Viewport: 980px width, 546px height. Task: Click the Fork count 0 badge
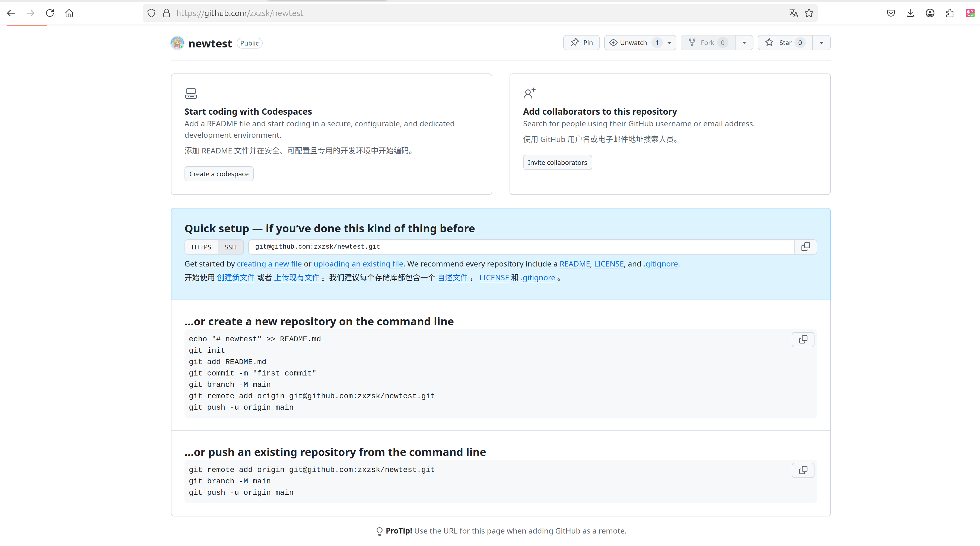723,43
